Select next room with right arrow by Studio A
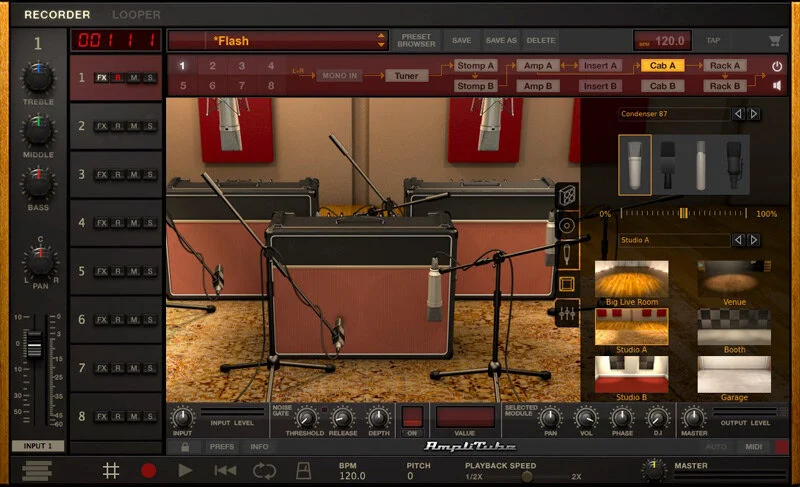 (x=754, y=240)
